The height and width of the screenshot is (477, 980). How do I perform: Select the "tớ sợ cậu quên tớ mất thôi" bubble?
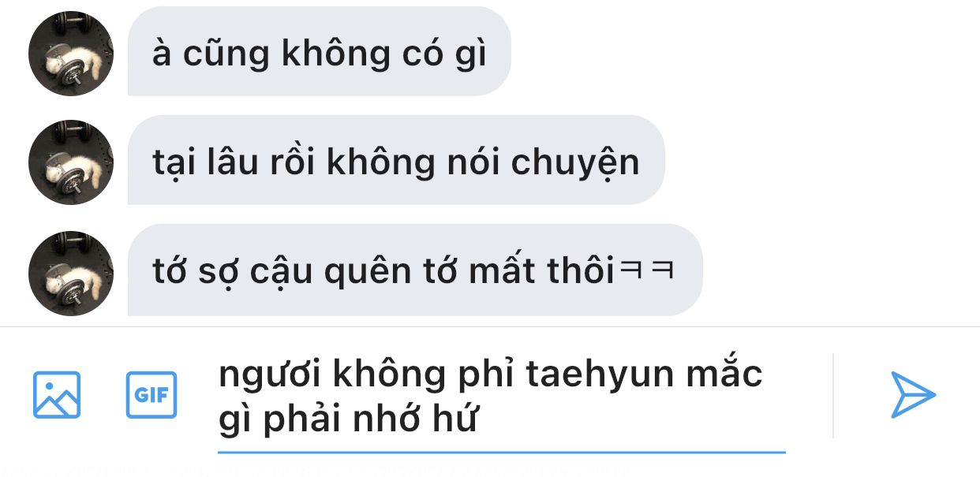pyautogui.click(x=415, y=270)
